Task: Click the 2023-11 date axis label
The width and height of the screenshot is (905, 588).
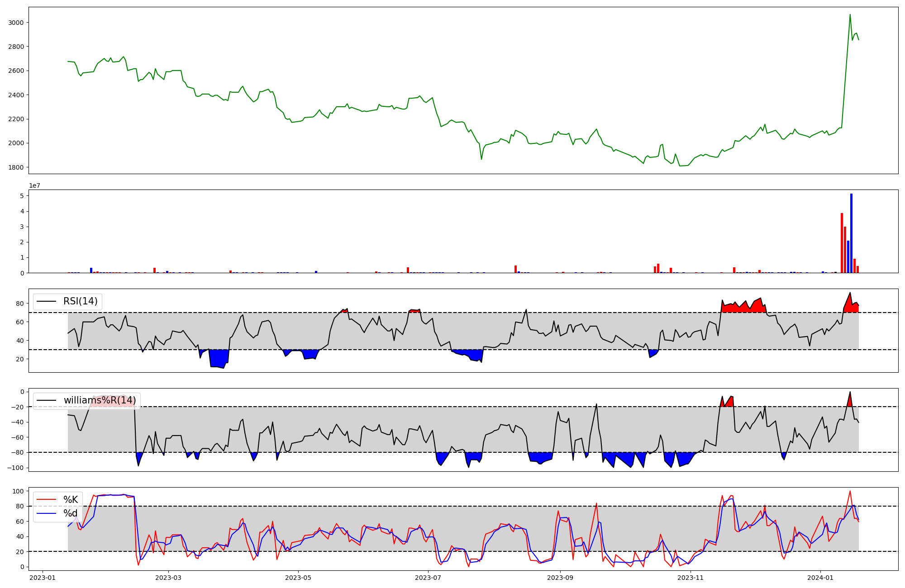Action: (691, 577)
